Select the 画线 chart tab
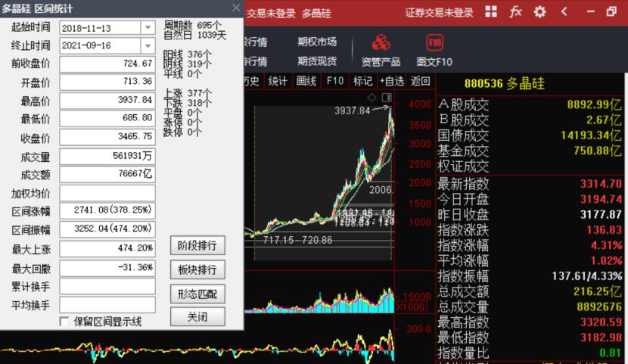The width and height of the screenshot is (628, 364). 306,81
